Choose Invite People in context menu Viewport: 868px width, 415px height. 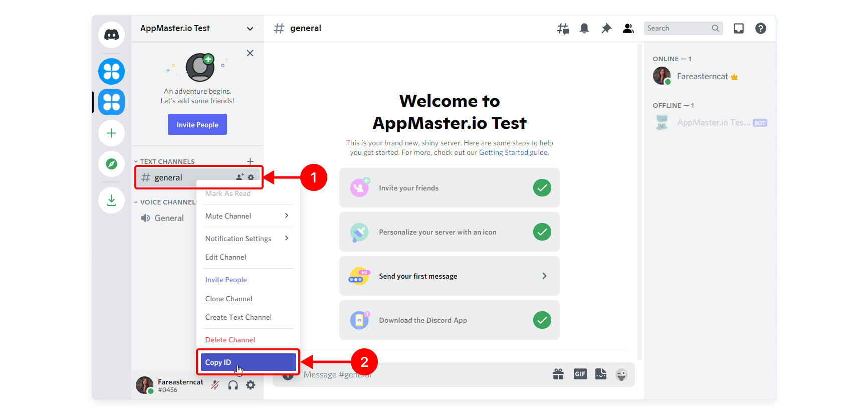248,280
